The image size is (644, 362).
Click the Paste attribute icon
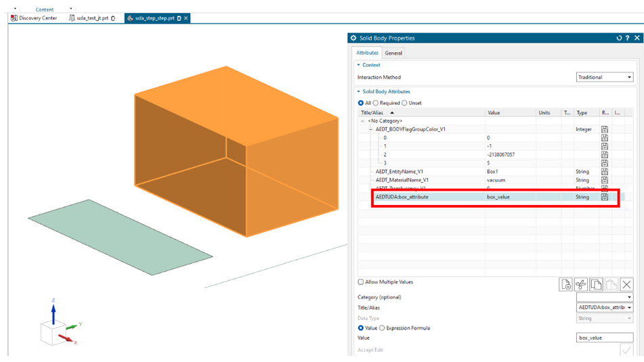click(611, 284)
